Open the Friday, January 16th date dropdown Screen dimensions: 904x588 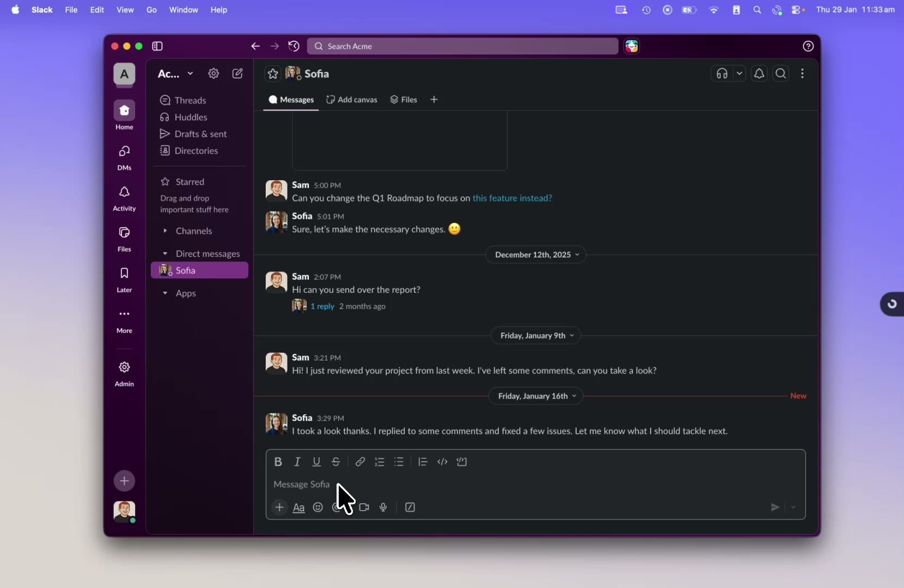tap(536, 396)
